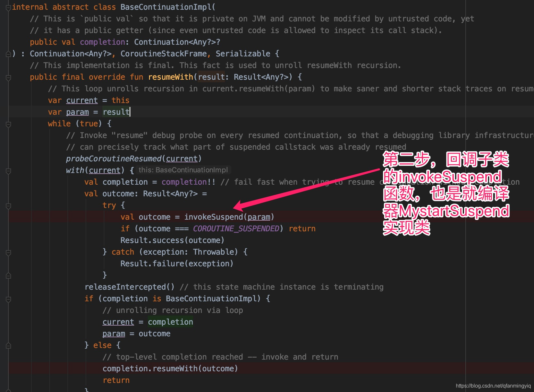Click the 'abstract' modifier keyword
Viewport: 534px width, 392px height.
click(x=71, y=7)
